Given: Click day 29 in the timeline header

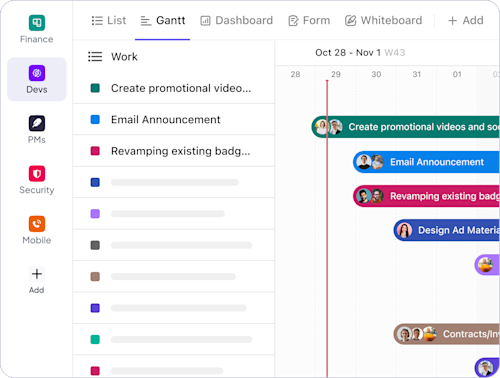Looking at the screenshot, I should [x=336, y=74].
